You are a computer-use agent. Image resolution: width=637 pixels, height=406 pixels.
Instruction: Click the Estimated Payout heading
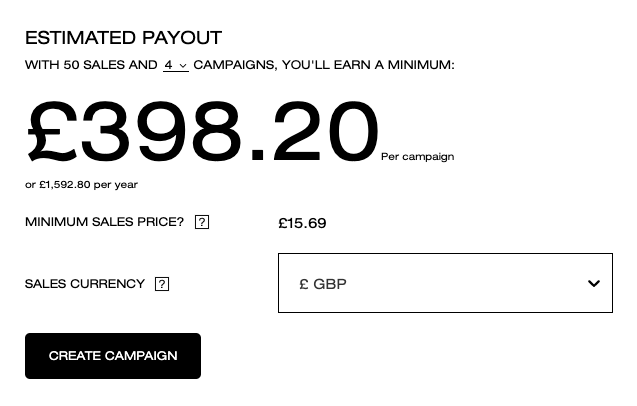point(123,38)
